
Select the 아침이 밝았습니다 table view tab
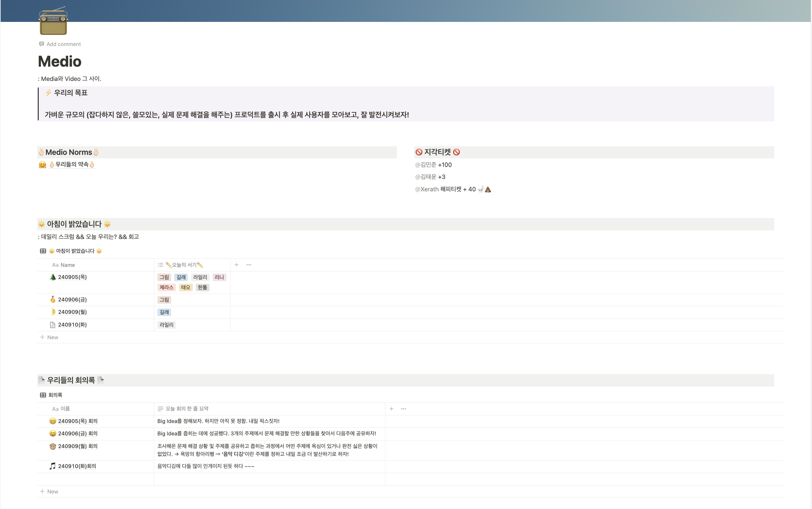click(71, 251)
